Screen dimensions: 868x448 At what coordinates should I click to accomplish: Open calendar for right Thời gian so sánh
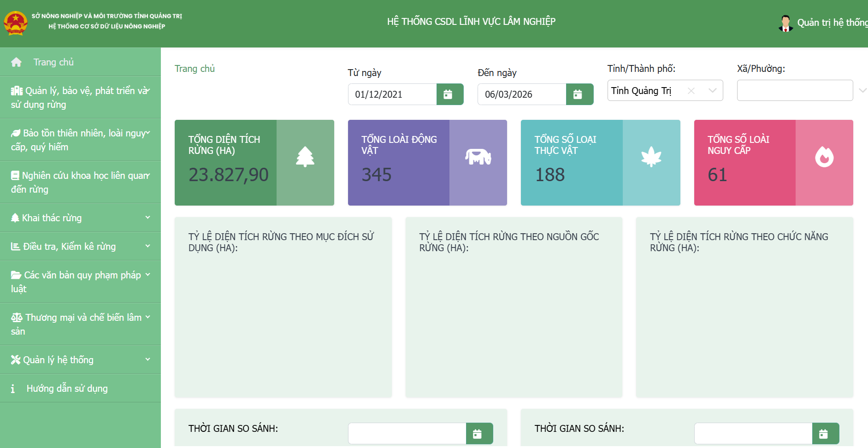(x=825, y=434)
